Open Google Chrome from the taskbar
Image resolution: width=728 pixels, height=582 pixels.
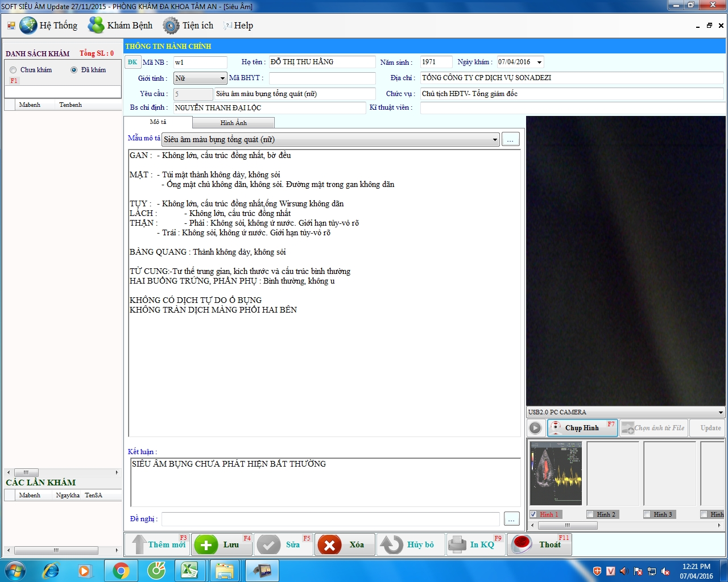click(x=121, y=571)
